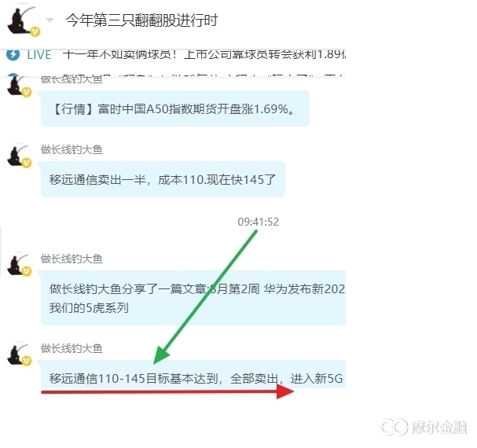Click avatar beside the A50 futures message

19,85
